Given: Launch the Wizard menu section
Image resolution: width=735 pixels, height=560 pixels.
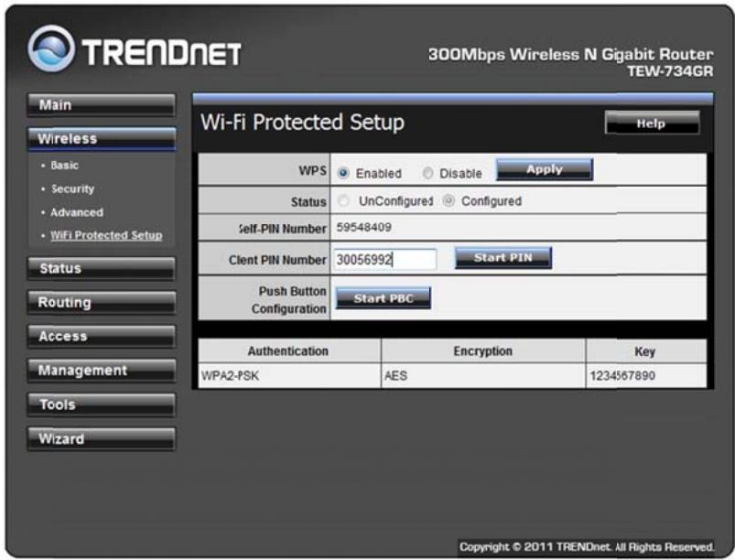Looking at the screenshot, I should (102, 439).
